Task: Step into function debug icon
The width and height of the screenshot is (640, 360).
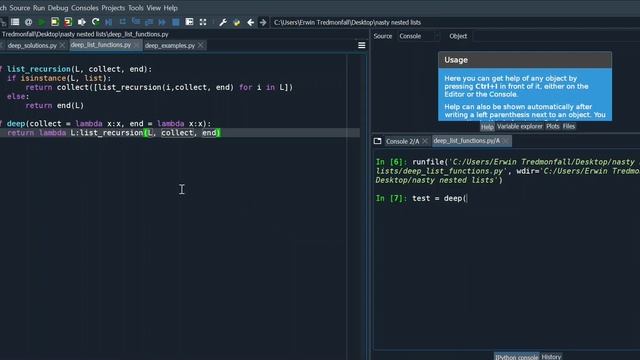Action: tap(136, 22)
